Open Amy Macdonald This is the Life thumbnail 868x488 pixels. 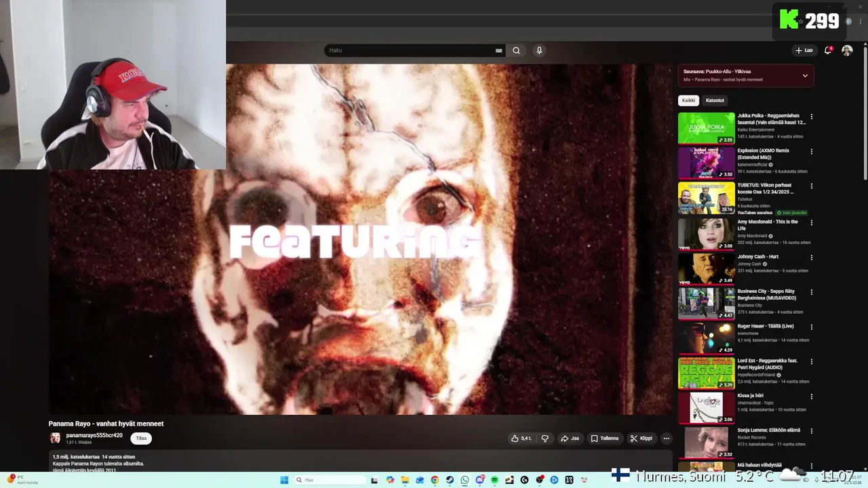(706, 234)
